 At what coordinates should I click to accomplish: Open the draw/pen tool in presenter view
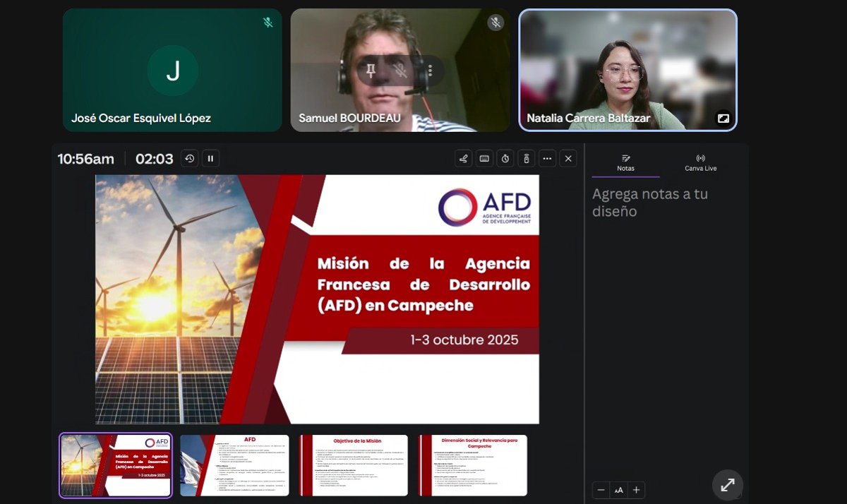[x=464, y=159]
